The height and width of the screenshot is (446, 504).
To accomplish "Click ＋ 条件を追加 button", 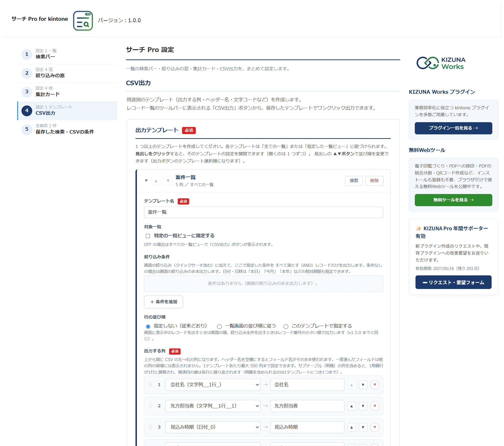I will pyautogui.click(x=163, y=302).
